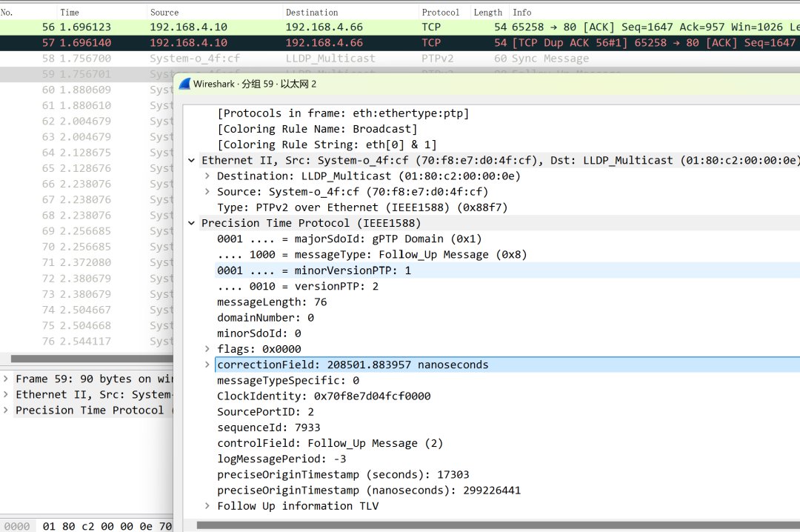Image resolution: width=800 pixels, height=532 pixels.
Task: Expand the Destination: LLDP_Multicast field
Action: pos(207,176)
